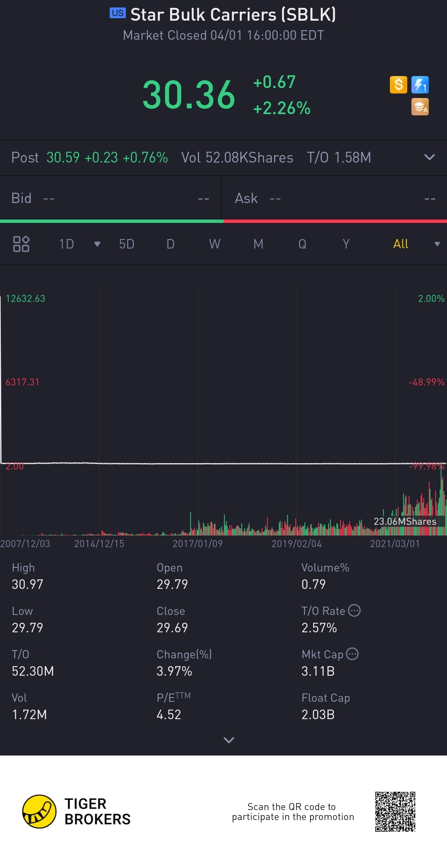This screenshot has width=447, height=868.
Task: Tap the Close 29.69 value
Action: click(173, 628)
